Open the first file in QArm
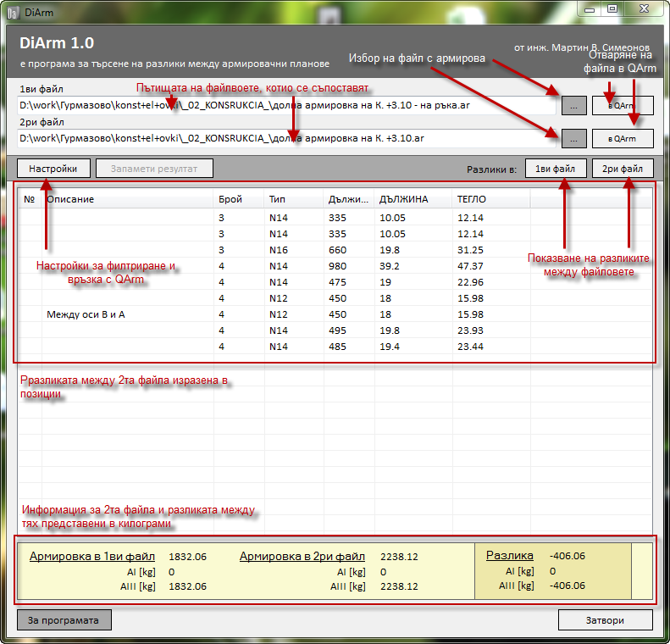The image size is (670, 644). coord(623,106)
